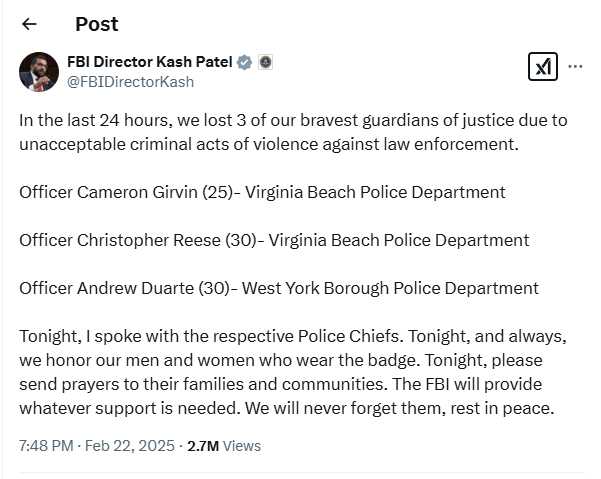Click the opening 'In the last 24 hours' paragraph
Image resolution: width=601 pixels, height=479 pixels.
(293, 132)
